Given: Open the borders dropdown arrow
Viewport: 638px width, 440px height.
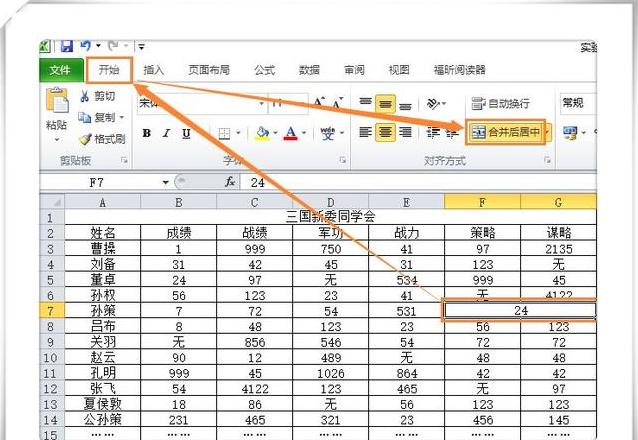Looking at the screenshot, I should click(x=238, y=133).
